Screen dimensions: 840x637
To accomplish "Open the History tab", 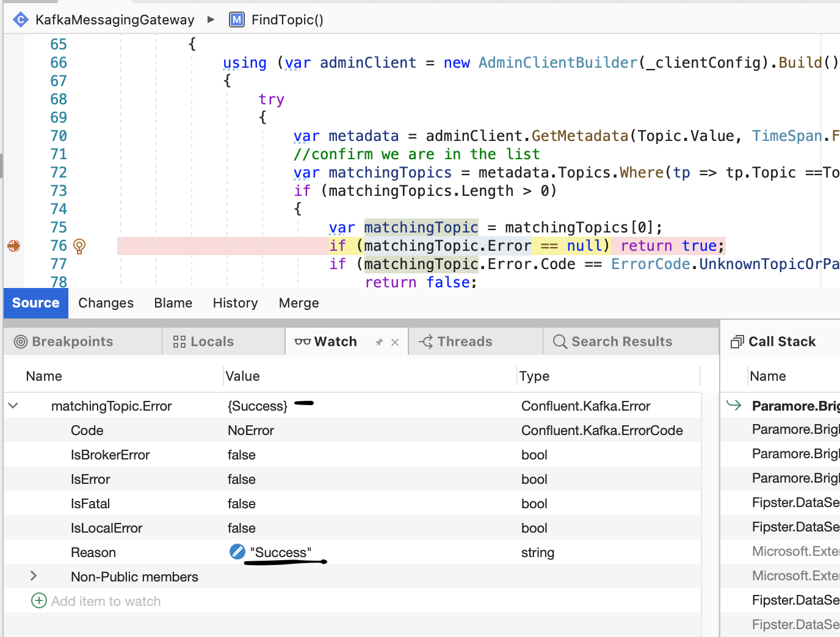I will pyautogui.click(x=235, y=303).
